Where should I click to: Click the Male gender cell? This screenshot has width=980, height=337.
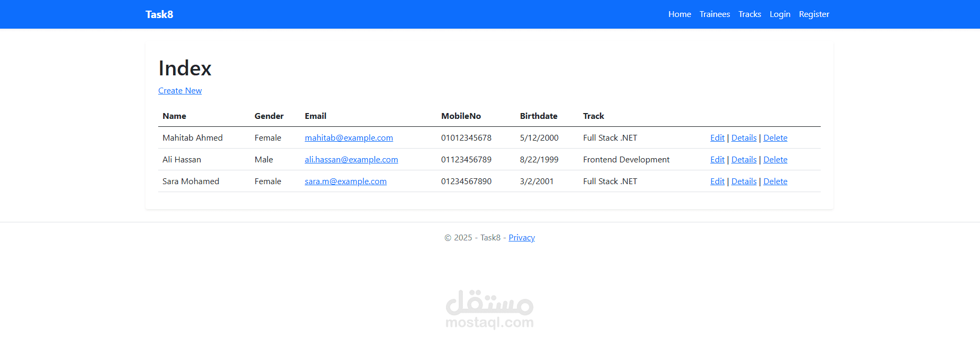263,160
